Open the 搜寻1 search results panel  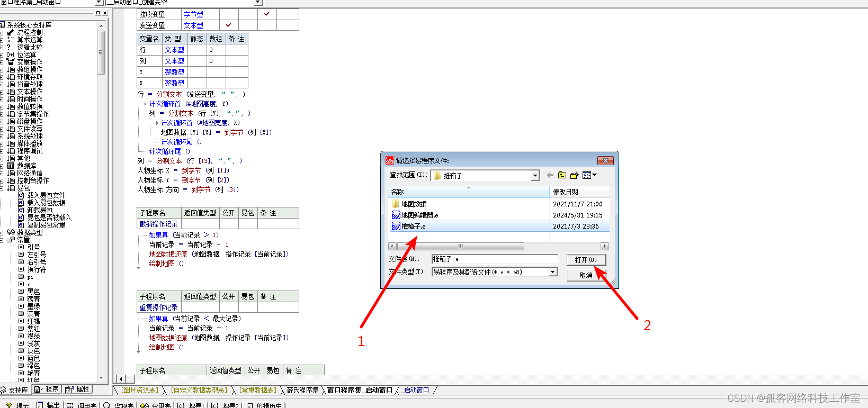[x=191, y=405]
